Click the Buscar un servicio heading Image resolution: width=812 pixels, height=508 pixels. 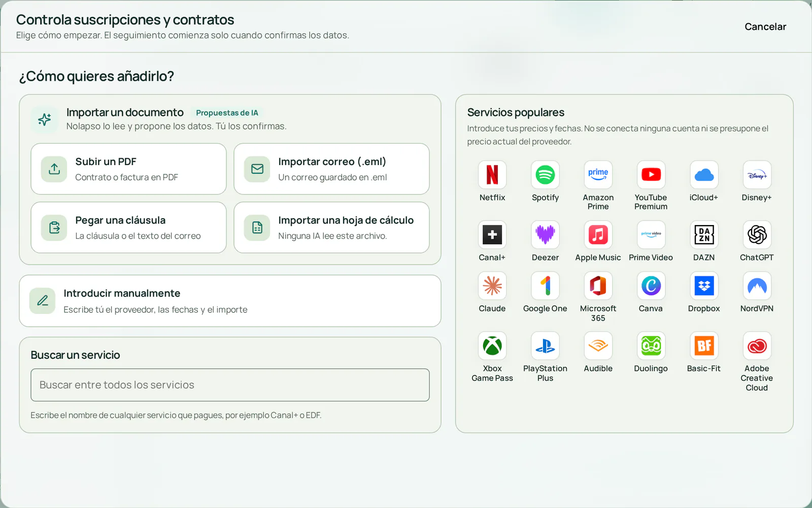point(75,355)
